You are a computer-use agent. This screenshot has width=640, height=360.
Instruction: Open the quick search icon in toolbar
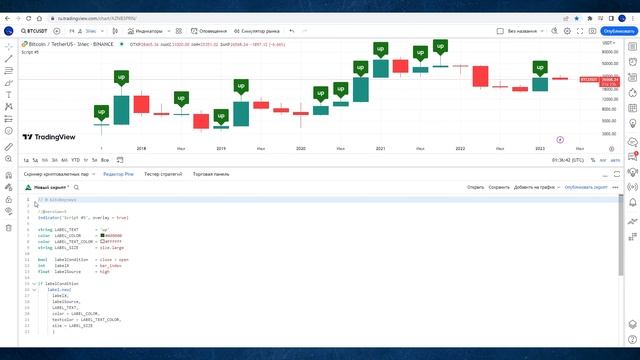(554, 31)
